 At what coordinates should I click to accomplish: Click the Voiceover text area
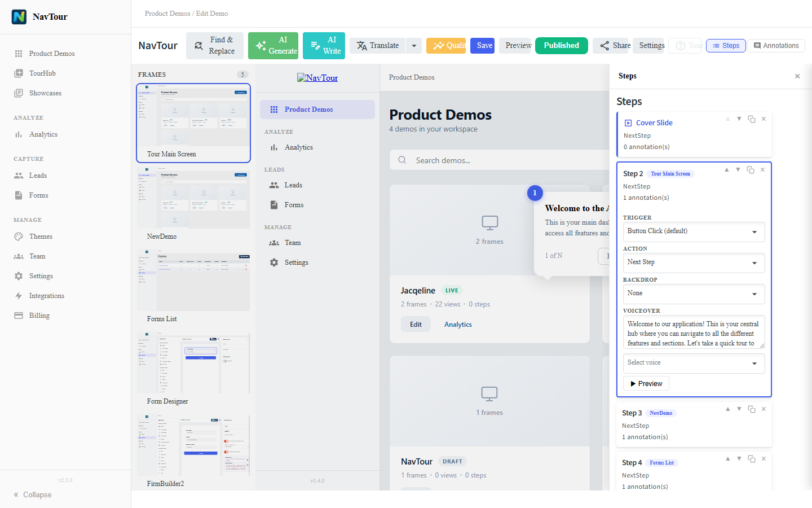pos(694,332)
